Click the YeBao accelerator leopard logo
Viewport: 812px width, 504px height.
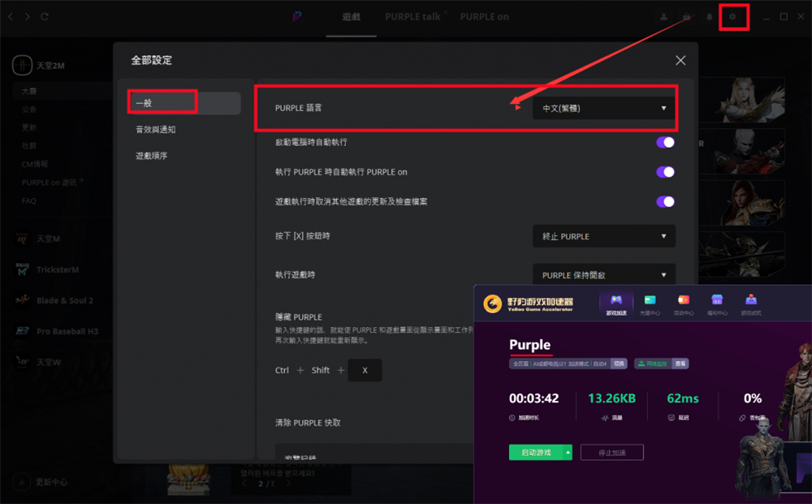coord(493,304)
